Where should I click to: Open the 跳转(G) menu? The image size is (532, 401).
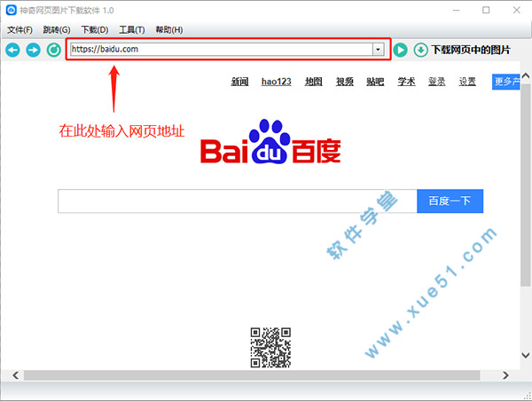(57, 30)
